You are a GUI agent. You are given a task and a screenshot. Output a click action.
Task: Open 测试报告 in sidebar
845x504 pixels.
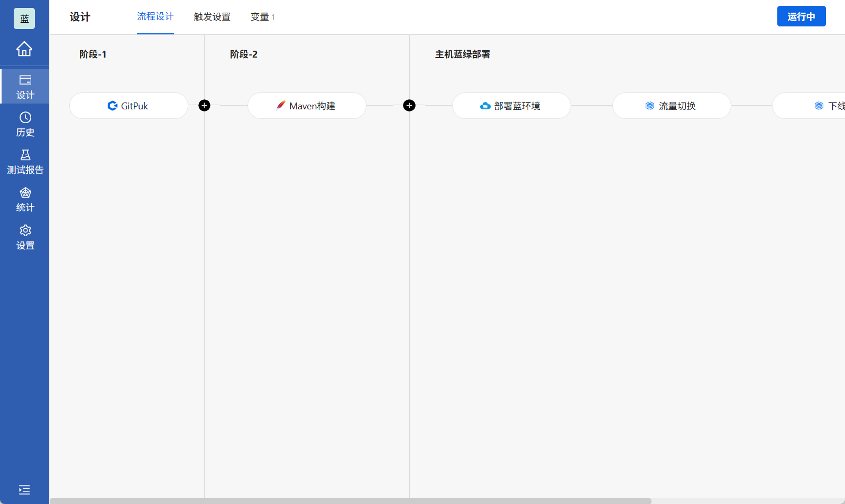25,162
